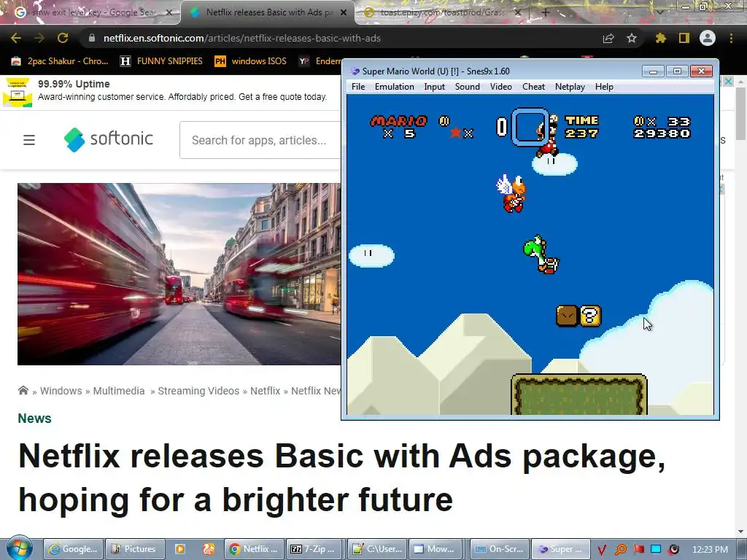
Task: Open the 2pac Shakur bookmark
Action: [x=60, y=61]
